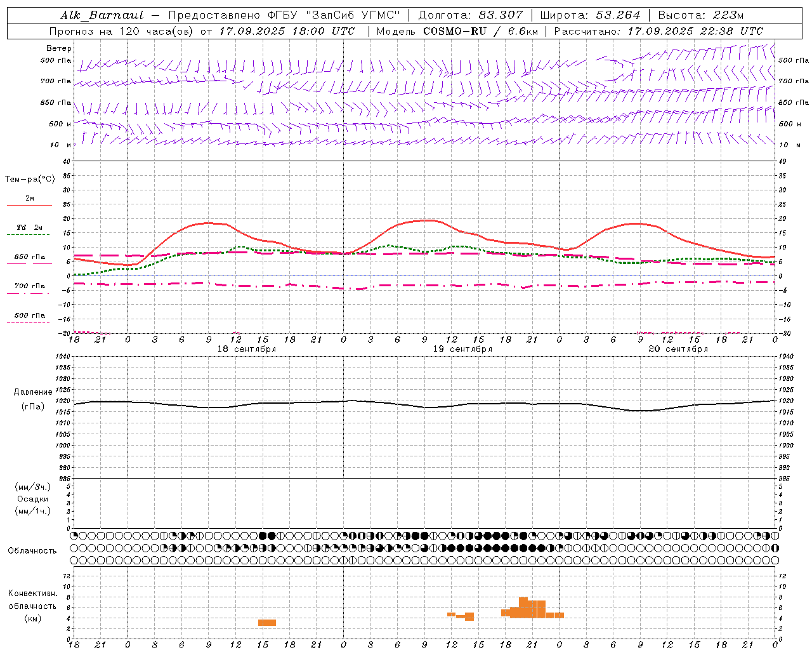The image size is (812, 650).
Task: Select the 'Широта: 53.264' header value
Action: (x=591, y=15)
